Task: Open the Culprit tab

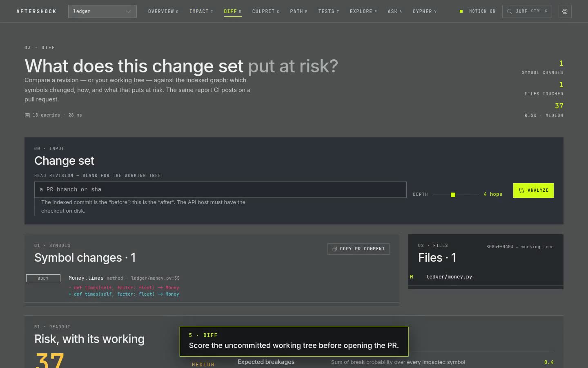Action: tap(265, 11)
